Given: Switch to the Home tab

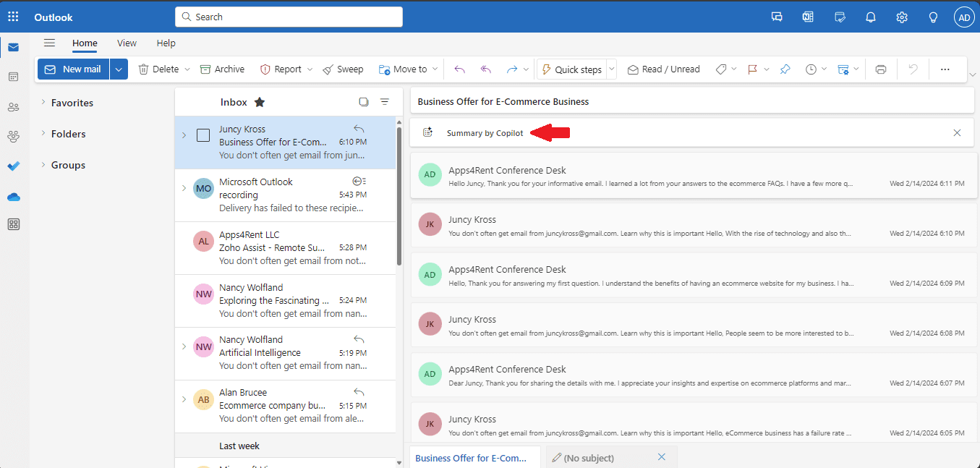Looking at the screenshot, I should coord(85,43).
